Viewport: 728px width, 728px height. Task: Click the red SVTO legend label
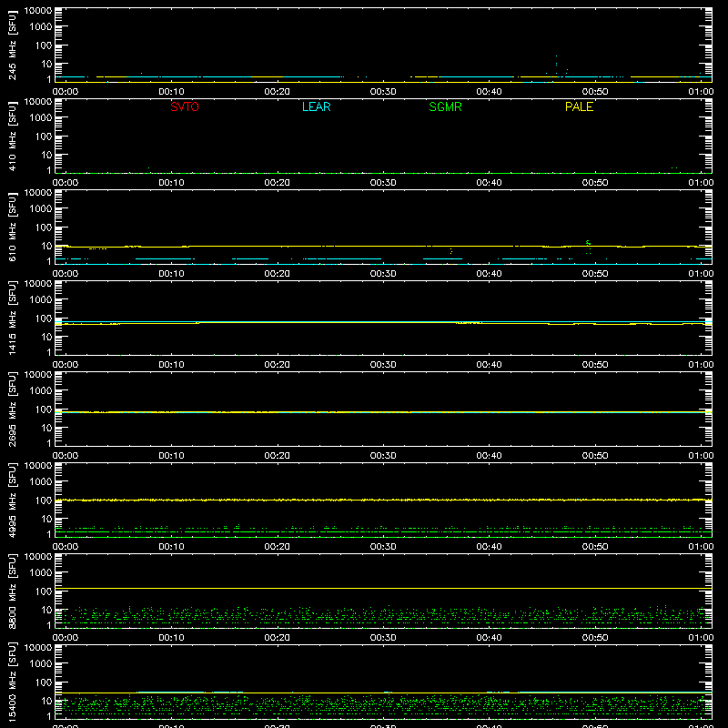tap(185, 106)
